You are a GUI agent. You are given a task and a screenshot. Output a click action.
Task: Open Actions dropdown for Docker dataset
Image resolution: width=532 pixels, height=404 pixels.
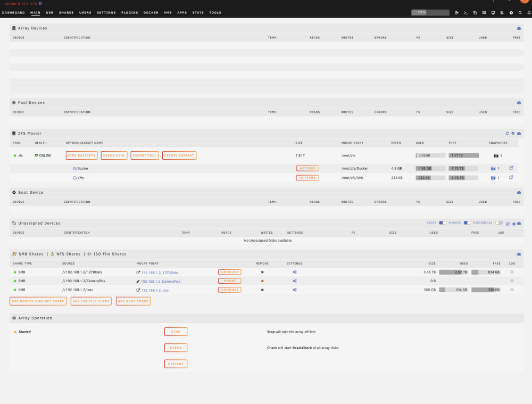tap(307, 168)
